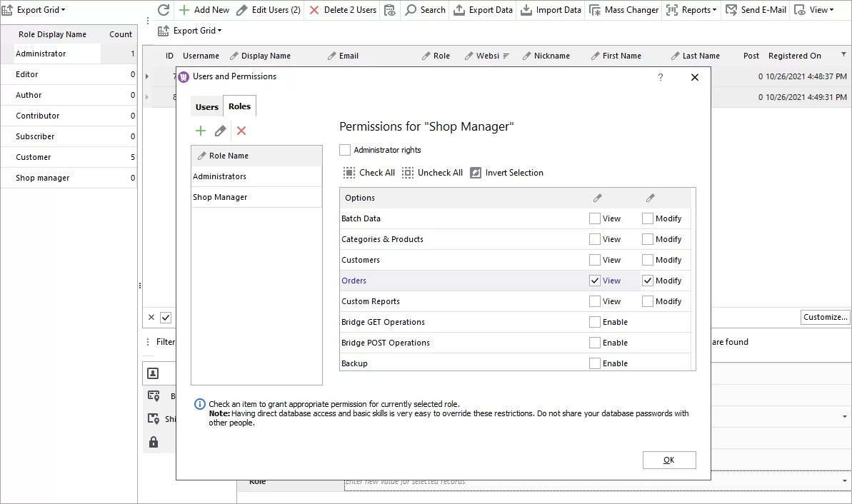
Task: Switch to the Users tab
Action: [207, 106]
